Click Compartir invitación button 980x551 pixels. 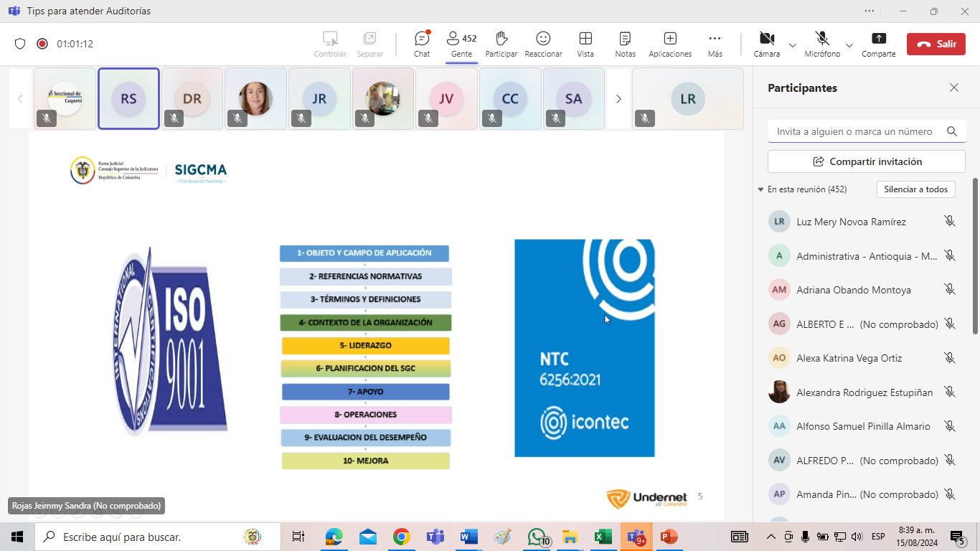(867, 161)
